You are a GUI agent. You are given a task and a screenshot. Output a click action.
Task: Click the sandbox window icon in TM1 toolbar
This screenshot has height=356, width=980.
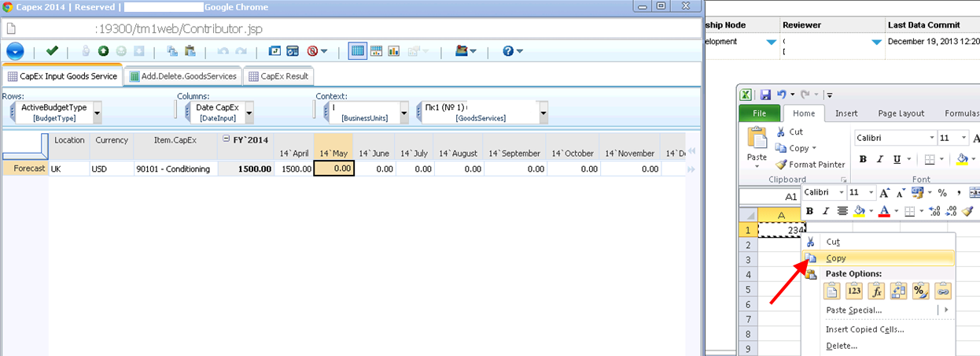click(293, 51)
